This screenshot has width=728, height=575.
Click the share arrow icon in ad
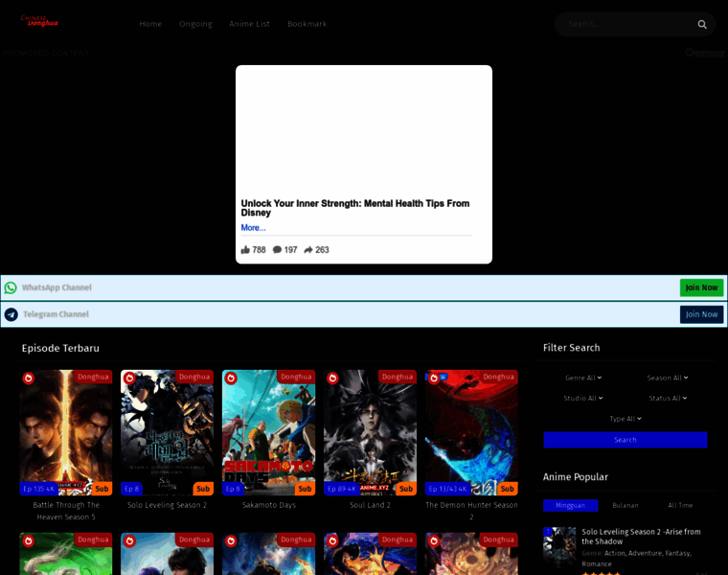click(x=308, y=250)
